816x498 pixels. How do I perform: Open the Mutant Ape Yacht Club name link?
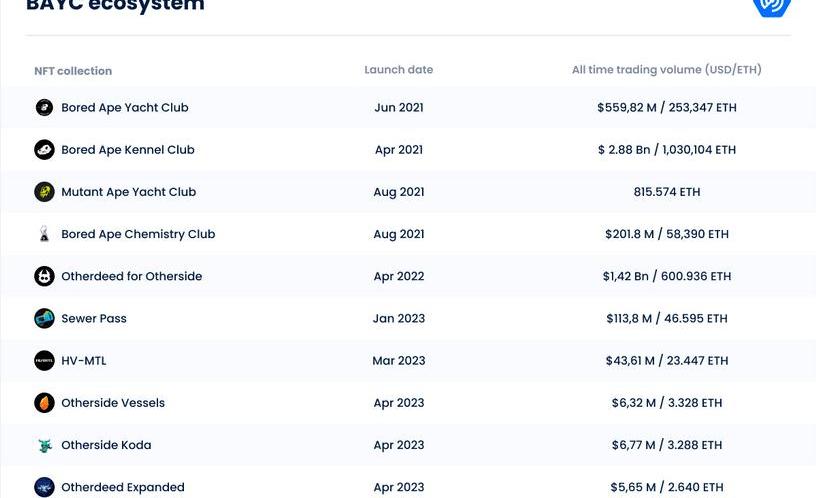[128, 192]
